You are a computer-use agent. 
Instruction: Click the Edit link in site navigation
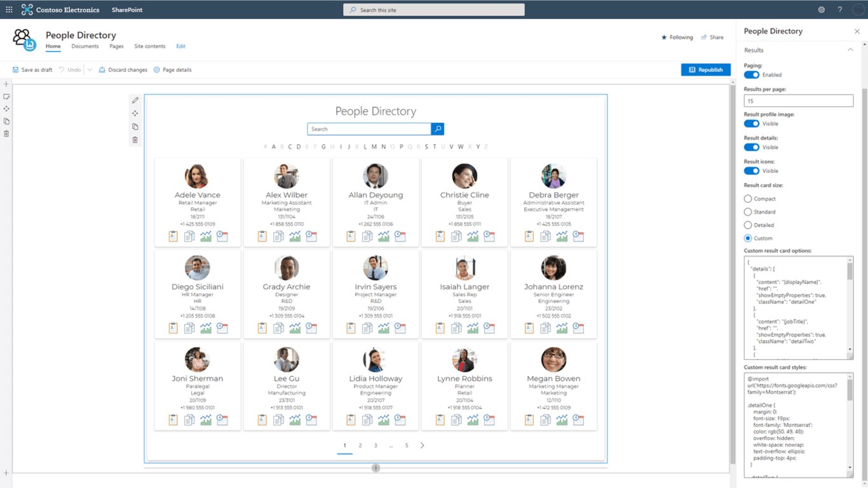coord(181,46)
